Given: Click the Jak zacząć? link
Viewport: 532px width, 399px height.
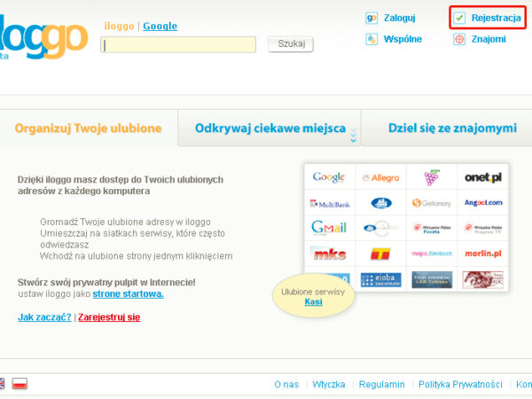Looking at the screenshot, I should pyautogui.click(x=44, y=317).
